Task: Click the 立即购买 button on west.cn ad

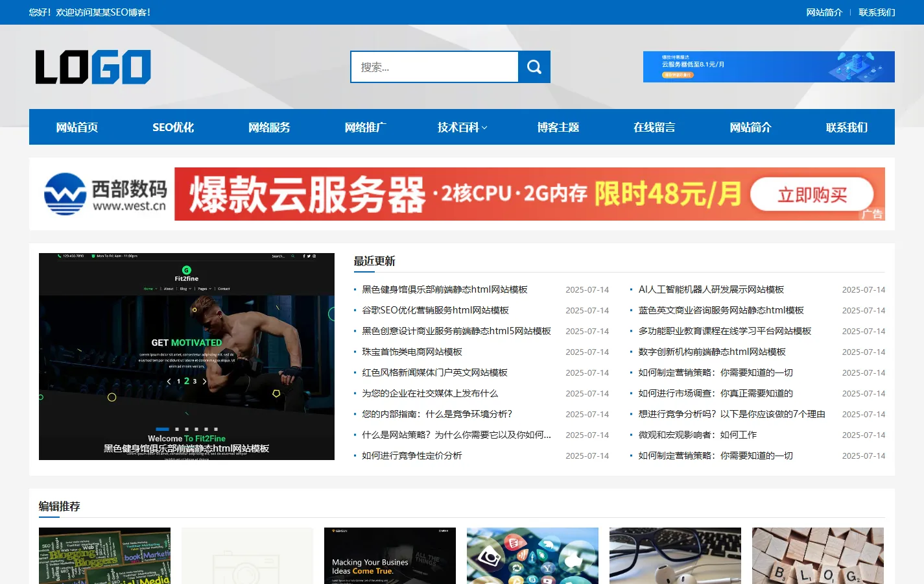Action: point(812,195)
